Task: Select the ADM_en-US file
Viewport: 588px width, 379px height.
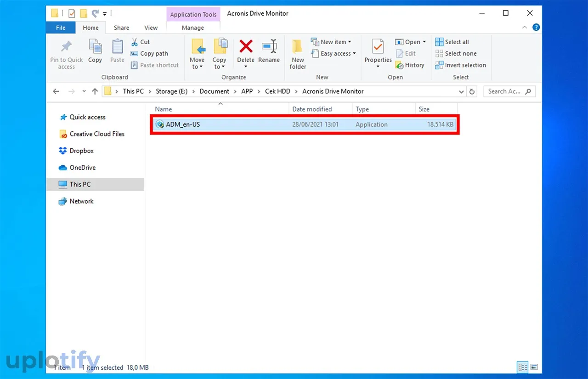Action: [x=305, y=124]
